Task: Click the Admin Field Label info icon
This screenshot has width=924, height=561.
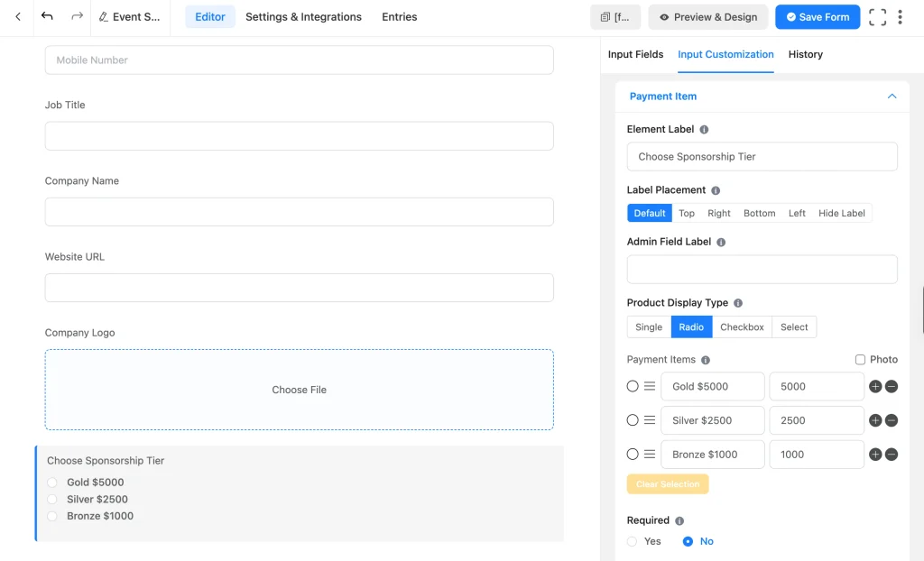Action: pos(721,243)
